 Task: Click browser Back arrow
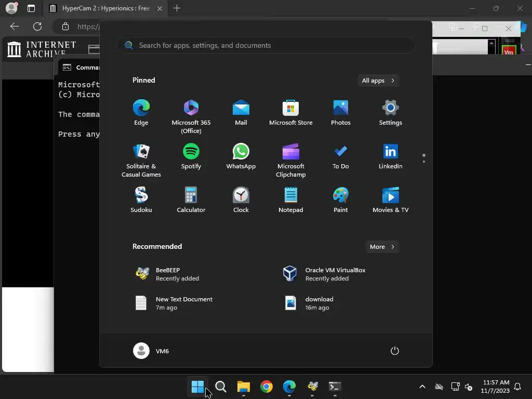coord(15,26)
